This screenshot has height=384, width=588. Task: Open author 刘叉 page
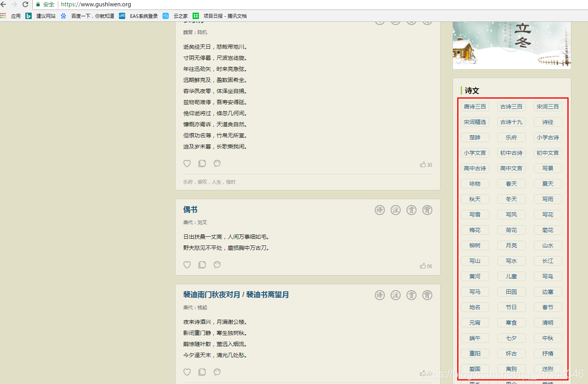(x=202, y=222)
